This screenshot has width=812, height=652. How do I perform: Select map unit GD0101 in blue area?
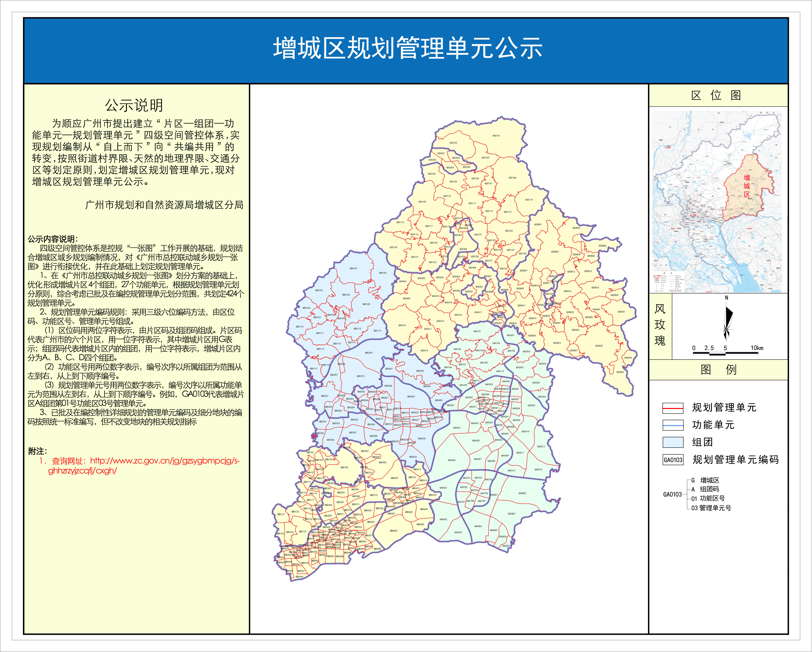click(x=353, y=269)
